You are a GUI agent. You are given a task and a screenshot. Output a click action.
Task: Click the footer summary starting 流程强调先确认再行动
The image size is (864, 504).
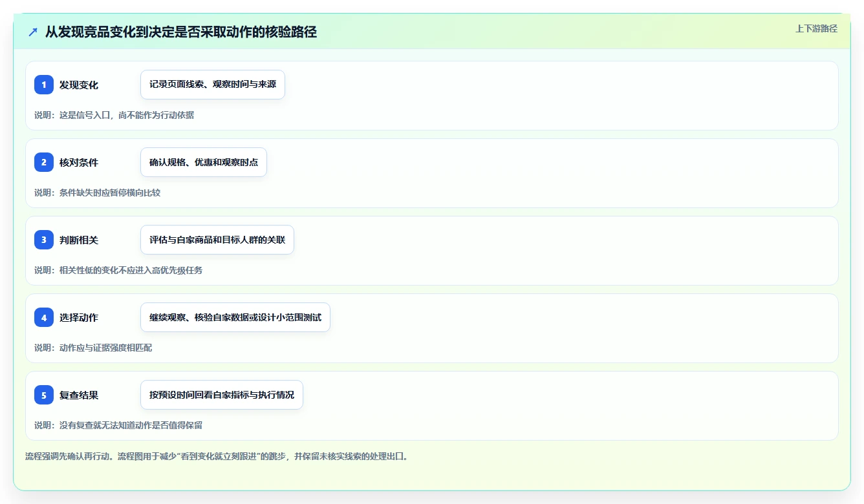tap(217, 456)
